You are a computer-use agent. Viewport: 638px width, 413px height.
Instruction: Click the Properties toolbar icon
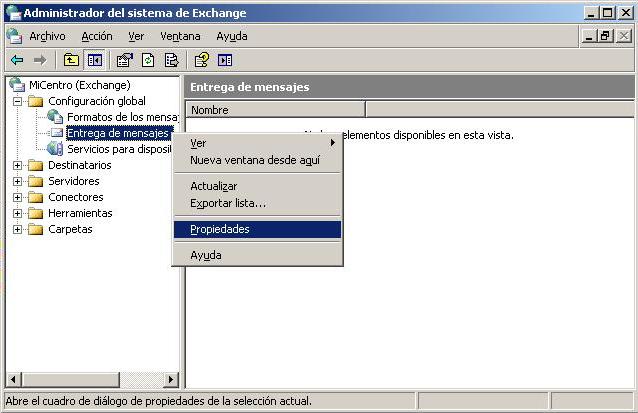tap(125, 60)
